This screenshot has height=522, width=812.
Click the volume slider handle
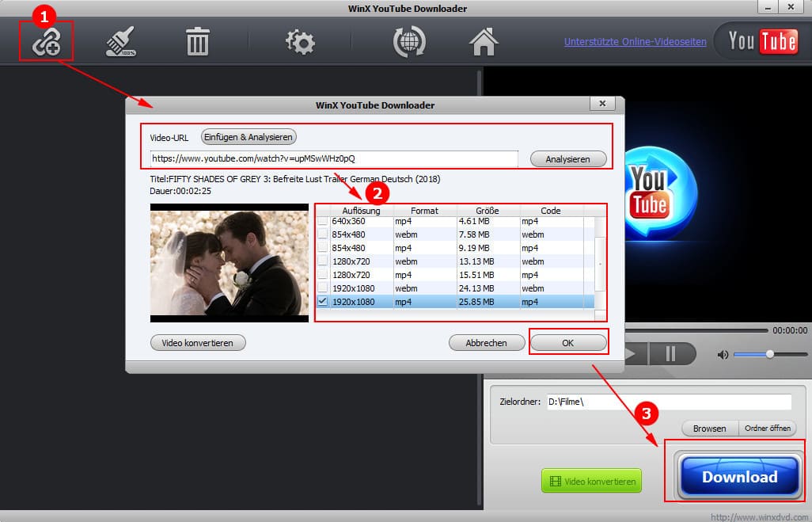coord(770,354)
